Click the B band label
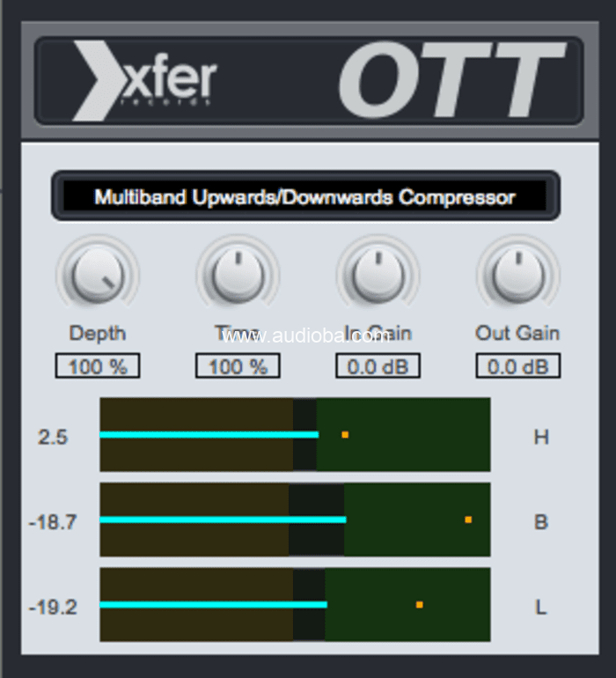Image resolution: width=616 pixels, height=678 pixels. pyautogui.click(x=541, y=522)
